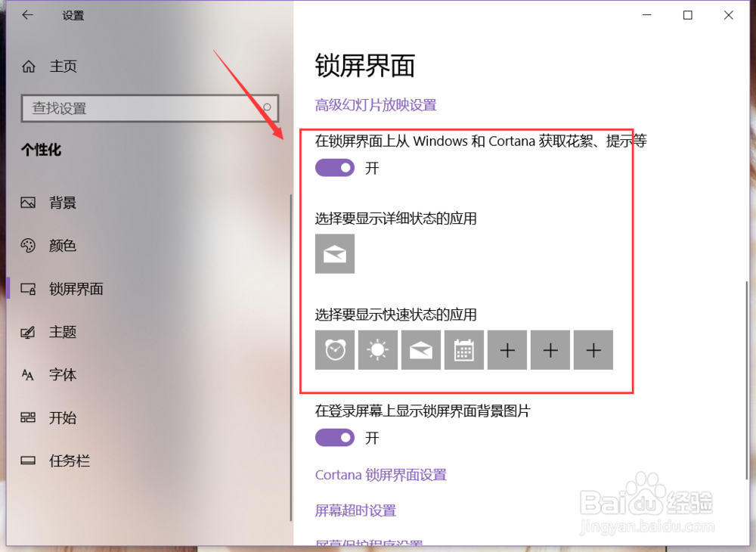Open 高级幻灯片放映设置 link

376,105
